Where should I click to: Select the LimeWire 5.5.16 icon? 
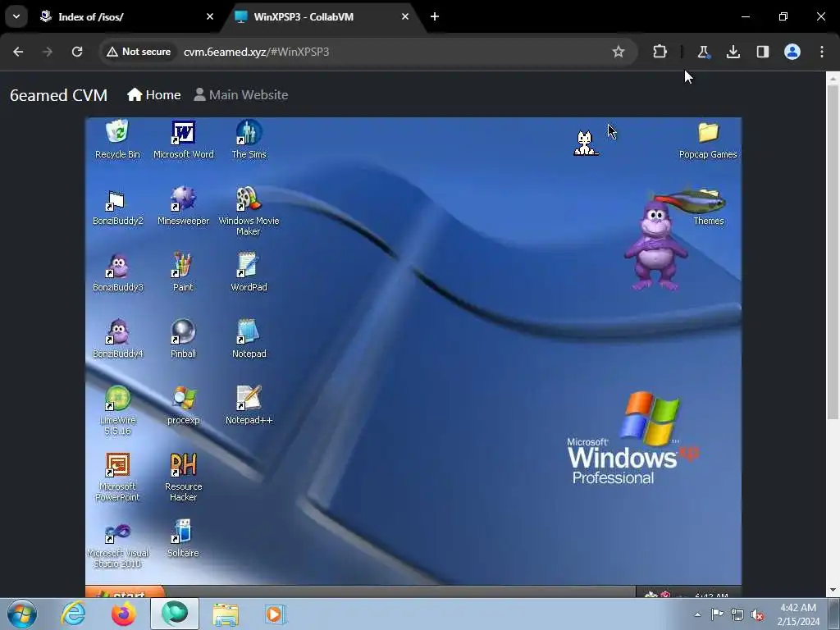pos(117,411)
